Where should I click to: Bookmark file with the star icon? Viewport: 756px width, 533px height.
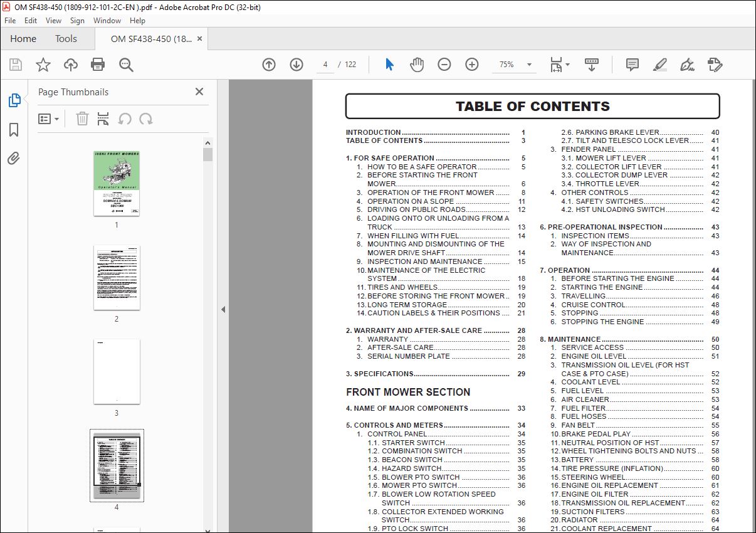tap(43, 65)
